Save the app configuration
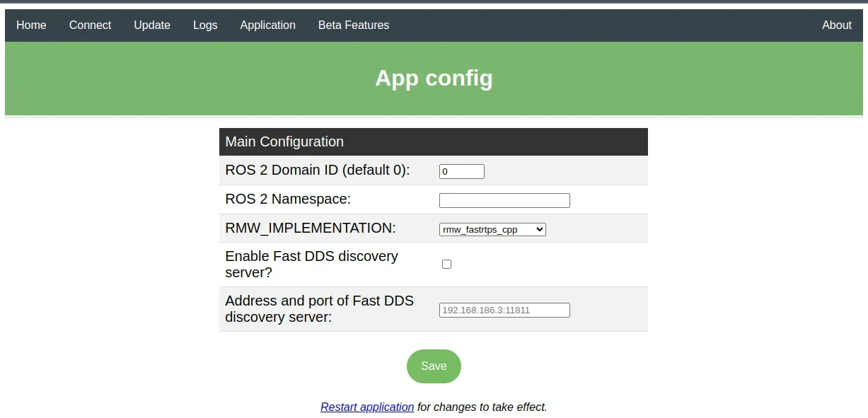Image resolution: width=868 pixels, height=418 pixels. click(434, 366)
